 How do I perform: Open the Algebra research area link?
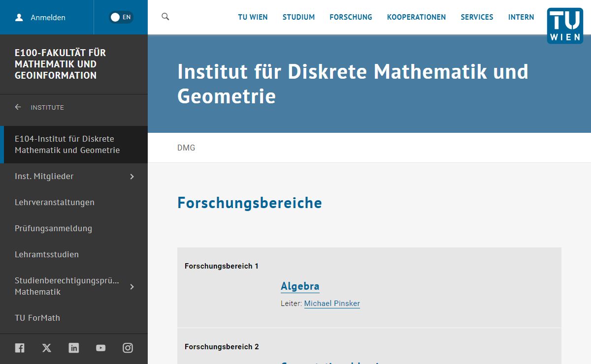pos(300,286)
